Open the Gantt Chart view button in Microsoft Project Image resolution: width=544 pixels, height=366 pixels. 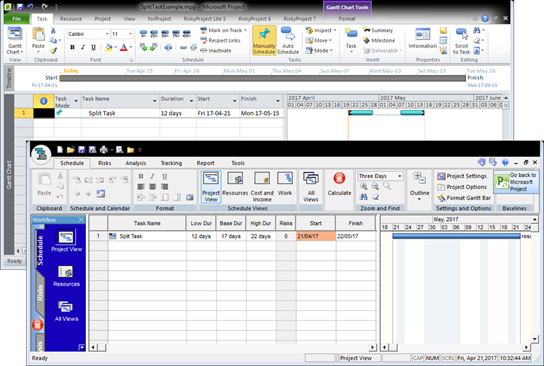pos(15,41)
